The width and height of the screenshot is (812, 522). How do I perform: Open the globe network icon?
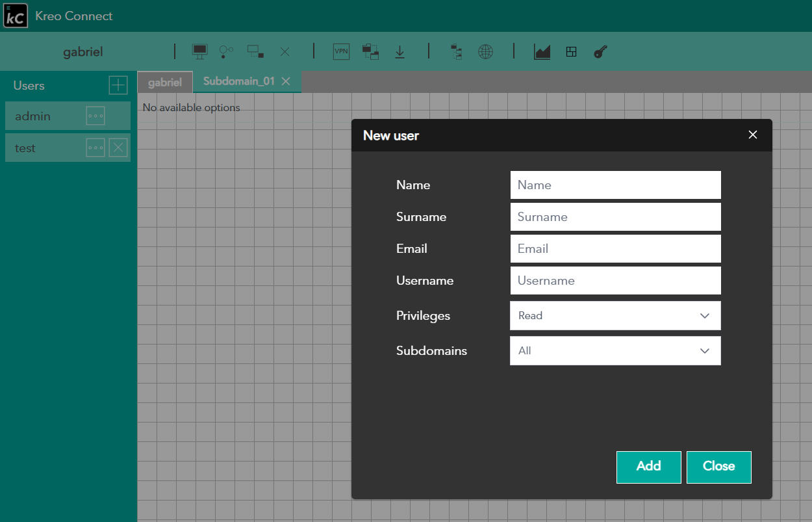[485, 51]
